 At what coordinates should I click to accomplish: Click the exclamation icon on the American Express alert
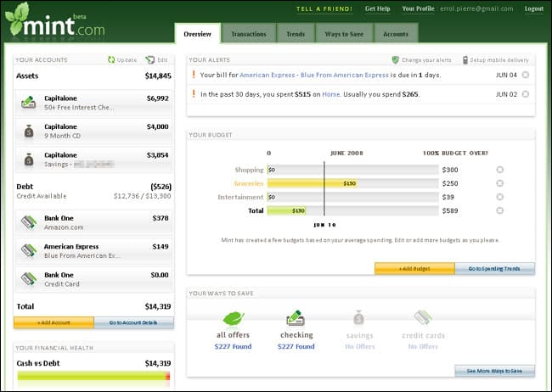pyautogui.click(x=194, y=75)
